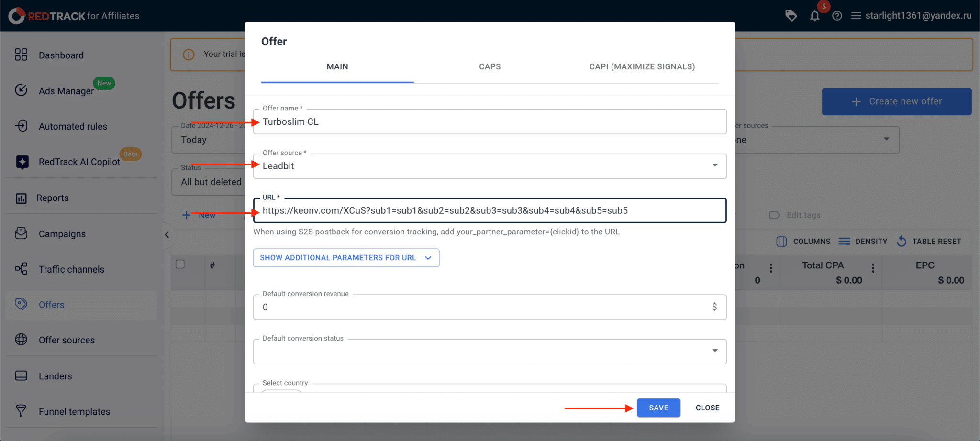This screenshot has width=980, height=441.
Task: Click the Ads Manager icon
Action: click(x=21, y=90)
